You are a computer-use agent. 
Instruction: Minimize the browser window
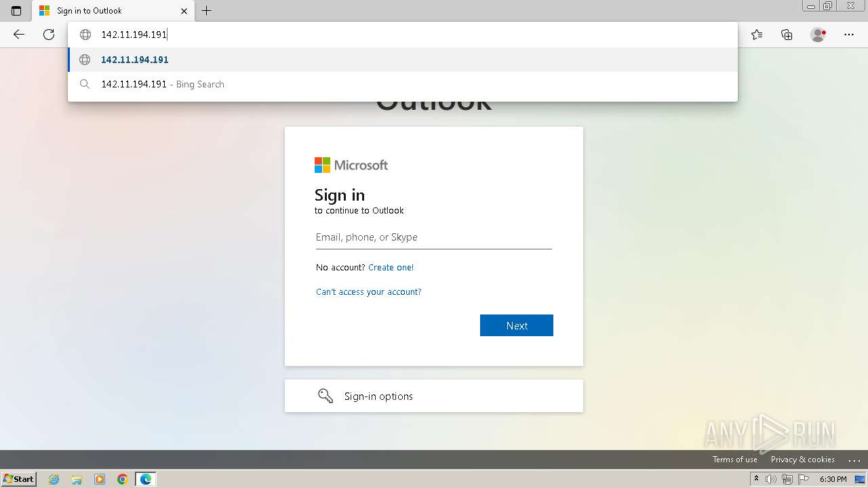(810, 6)
